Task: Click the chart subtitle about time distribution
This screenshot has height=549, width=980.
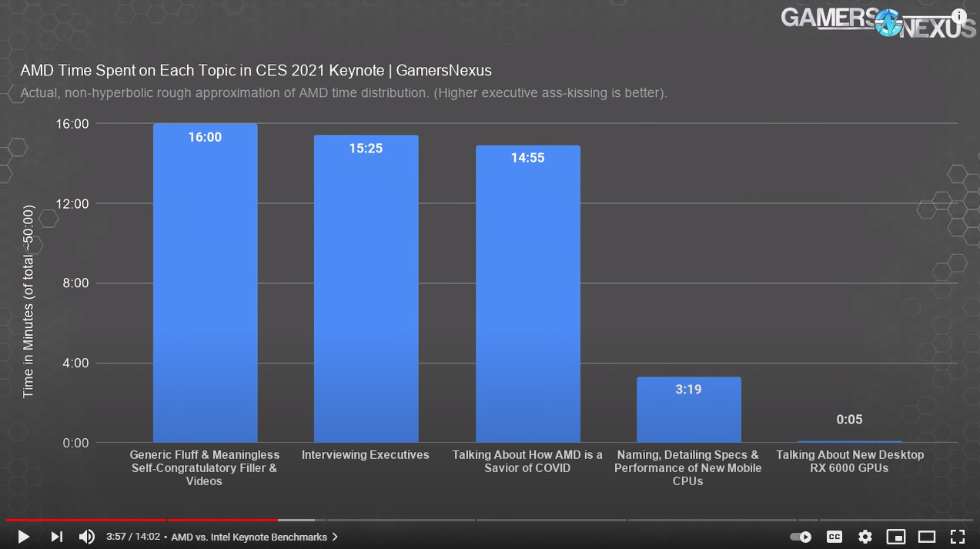Action: pyautogui.click(x=343, y=93)
